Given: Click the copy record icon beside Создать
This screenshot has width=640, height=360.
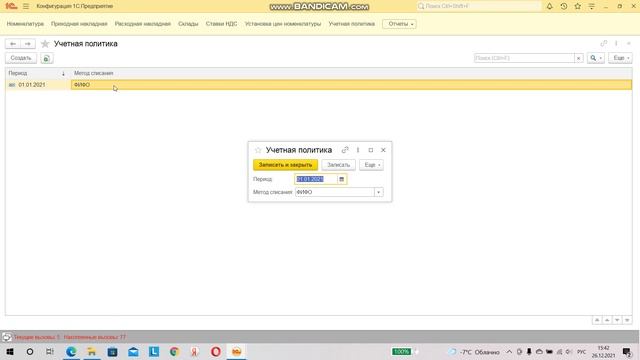Looking at the screenshot, I should coord(47,58).
